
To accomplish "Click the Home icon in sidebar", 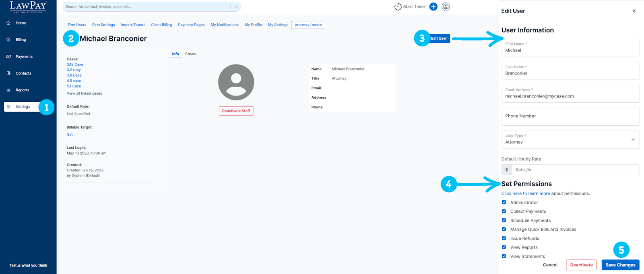I will point(8,23).
